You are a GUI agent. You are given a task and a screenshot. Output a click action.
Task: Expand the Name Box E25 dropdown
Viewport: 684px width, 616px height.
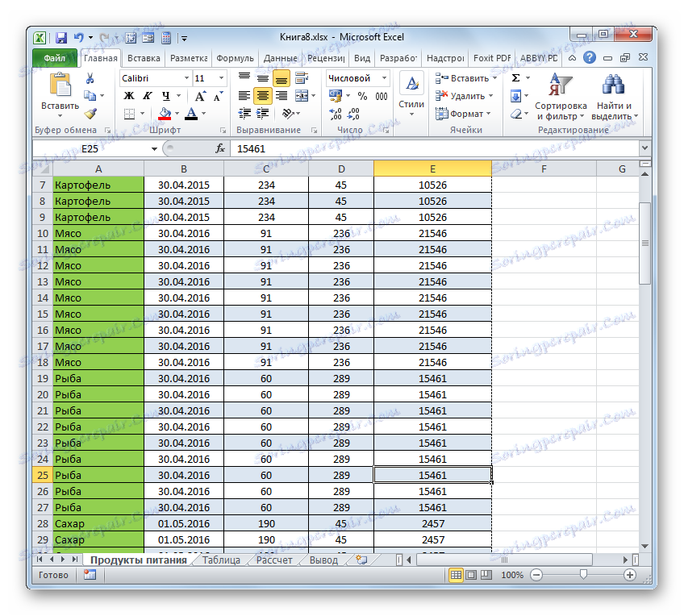tap(154, 149)
